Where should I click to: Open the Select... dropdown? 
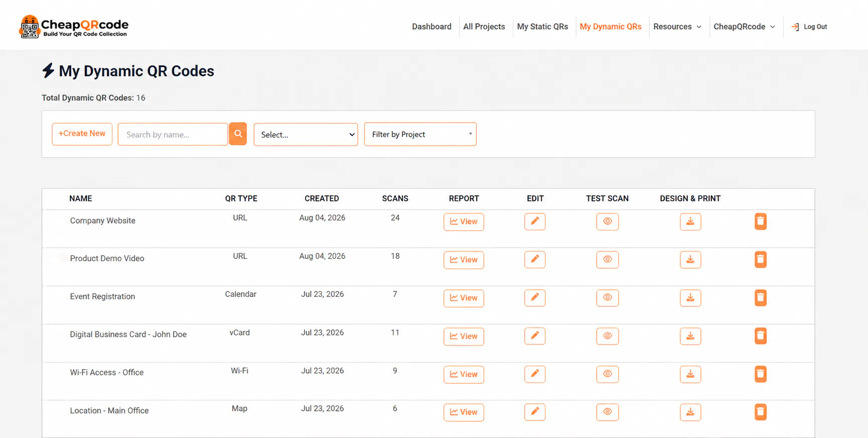[x=306, y=135]
